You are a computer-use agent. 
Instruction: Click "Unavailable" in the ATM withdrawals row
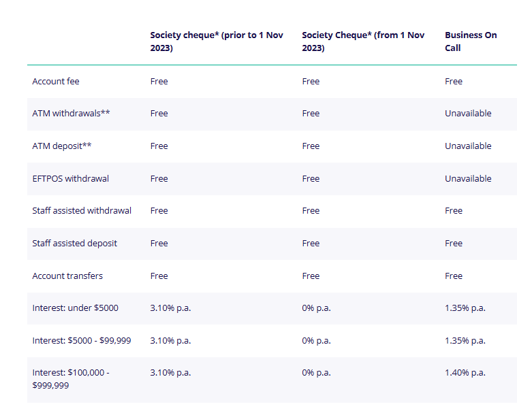(468, 114)
